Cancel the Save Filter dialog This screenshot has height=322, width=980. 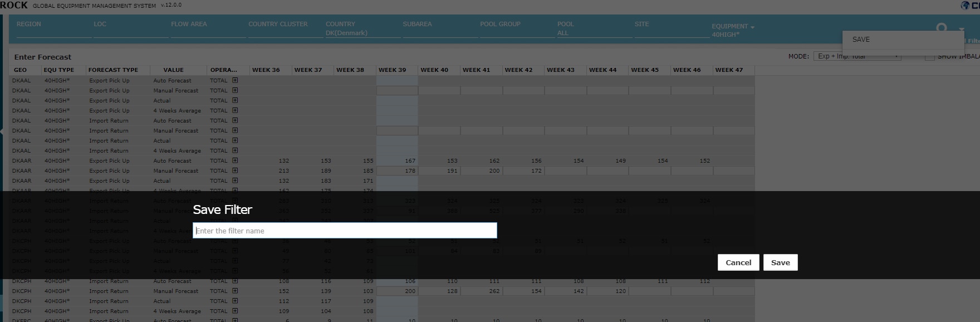tap(738, 262)
